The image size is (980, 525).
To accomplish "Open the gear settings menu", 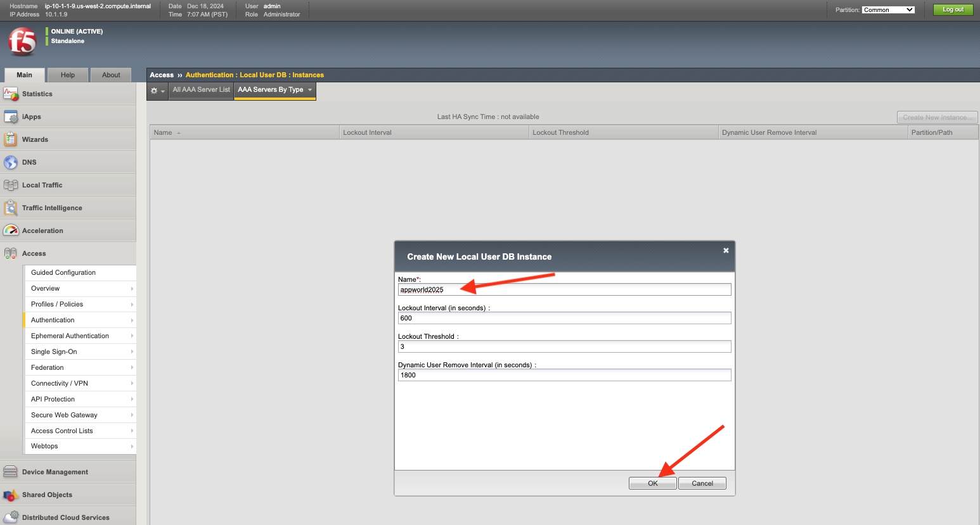I will point(157,91).
